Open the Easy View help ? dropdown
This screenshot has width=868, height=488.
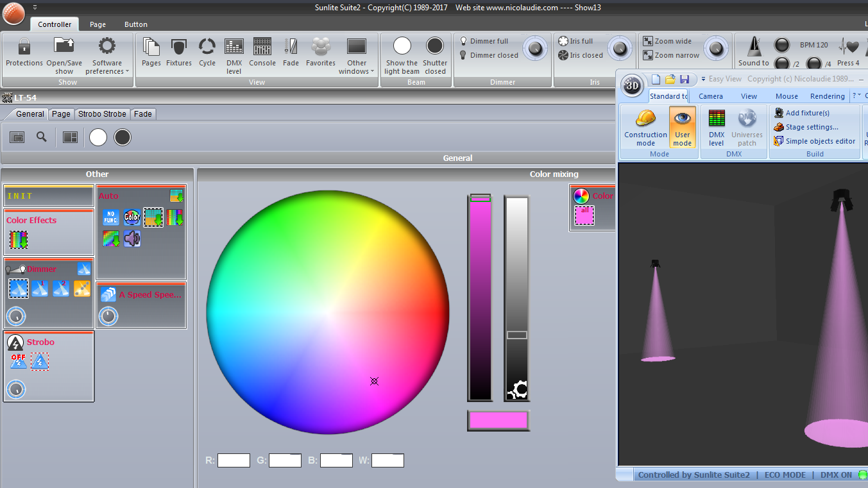(x=856, y=96)
